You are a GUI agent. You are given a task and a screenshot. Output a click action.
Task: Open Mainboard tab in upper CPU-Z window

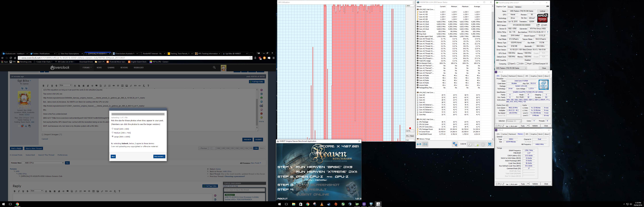(x=512, y=76)
